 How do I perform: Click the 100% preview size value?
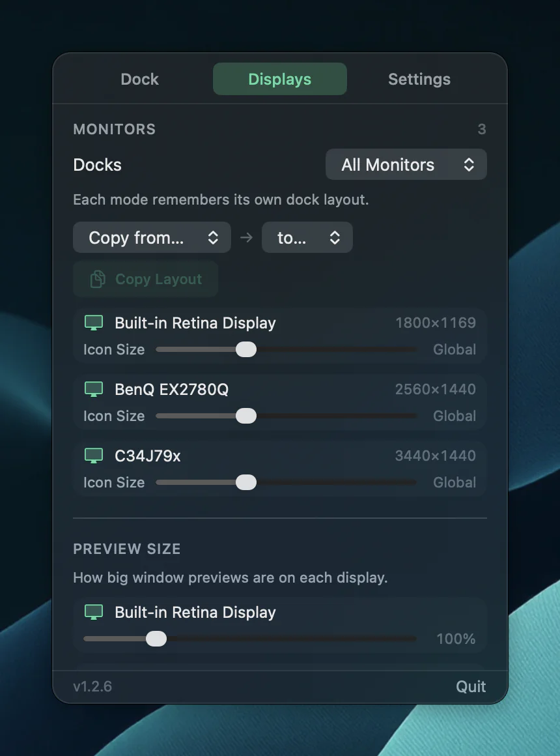point(456,639)
